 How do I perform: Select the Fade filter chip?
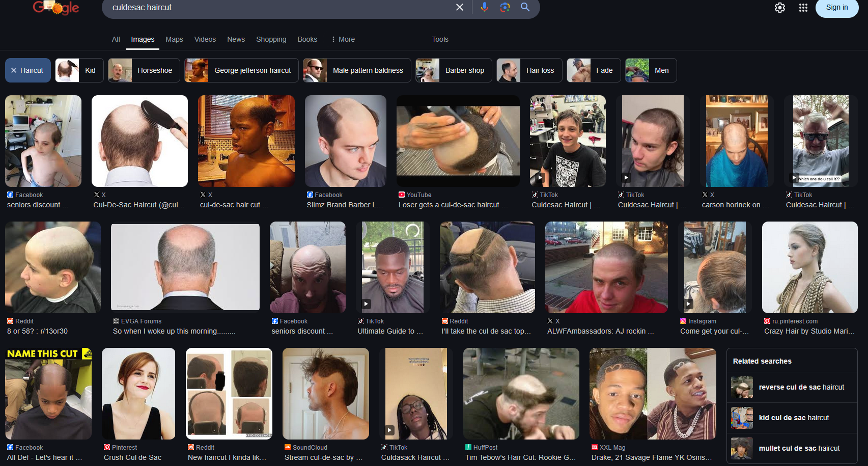pyautogui.click(x=594, y=70)
